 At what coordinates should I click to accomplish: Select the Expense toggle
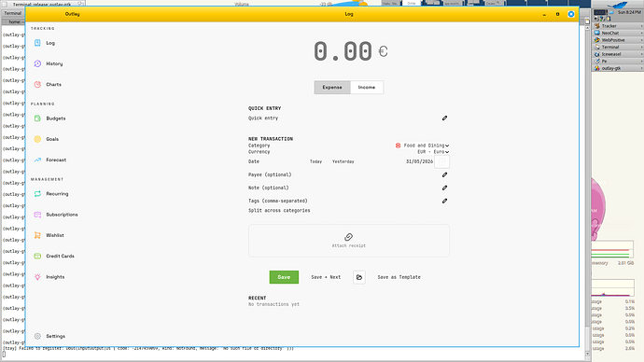click(332, 88)
